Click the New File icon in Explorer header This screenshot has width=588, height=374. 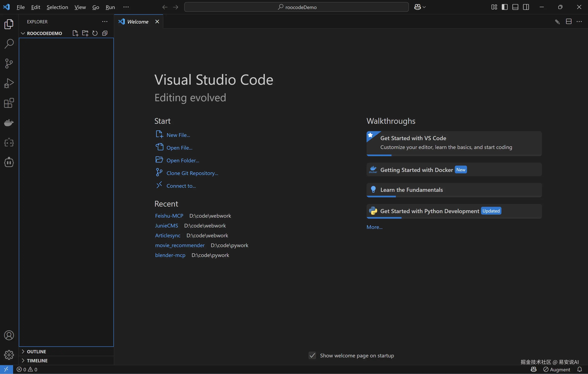point(75,33)
